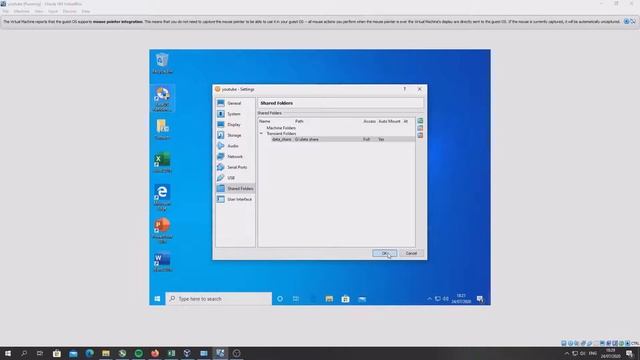This screenshot has height=360, width=640.
Task: Open System settings category
Action: click(x=235, y=114)
